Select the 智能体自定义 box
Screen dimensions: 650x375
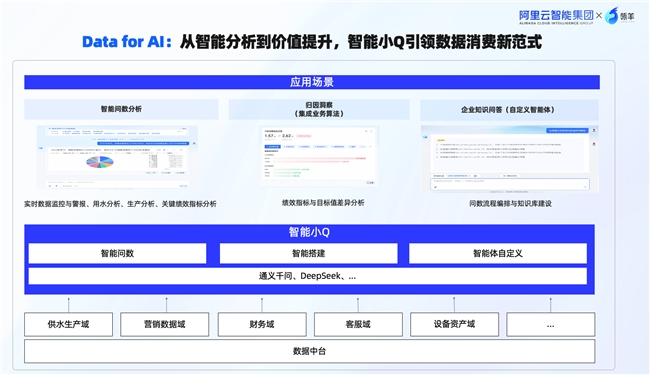click(x=498, y=253)
